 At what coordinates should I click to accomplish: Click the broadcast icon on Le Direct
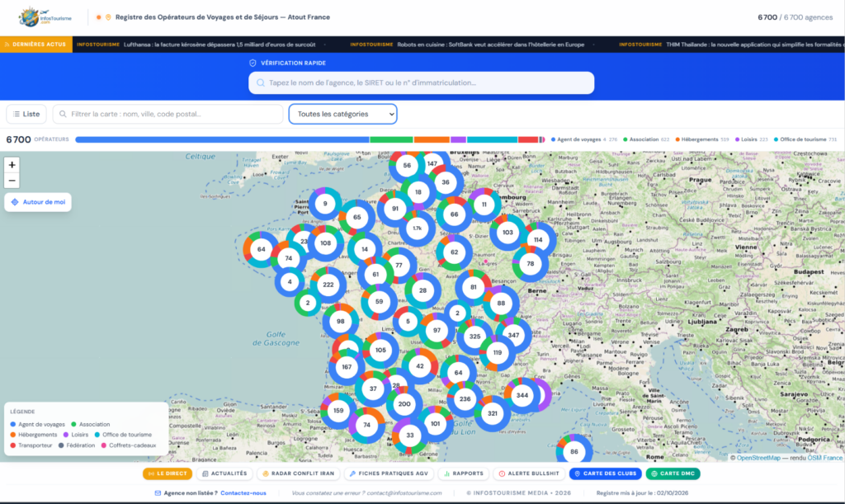click(151, 473)
